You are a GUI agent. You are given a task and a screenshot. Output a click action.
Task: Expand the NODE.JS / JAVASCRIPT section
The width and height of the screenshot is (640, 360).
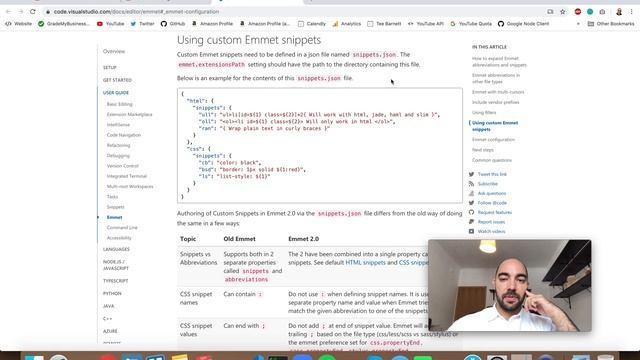click(116, 265)
